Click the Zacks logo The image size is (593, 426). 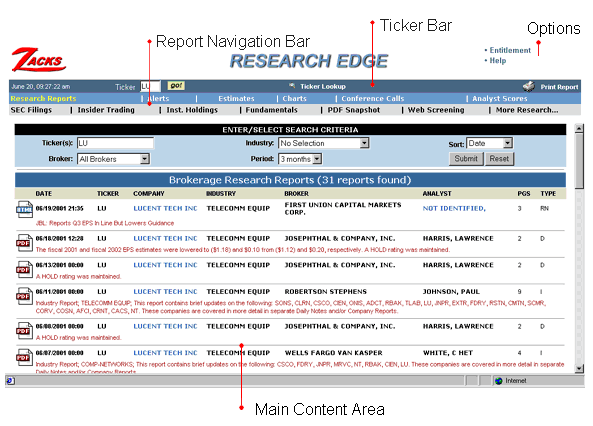coord(39,60)
